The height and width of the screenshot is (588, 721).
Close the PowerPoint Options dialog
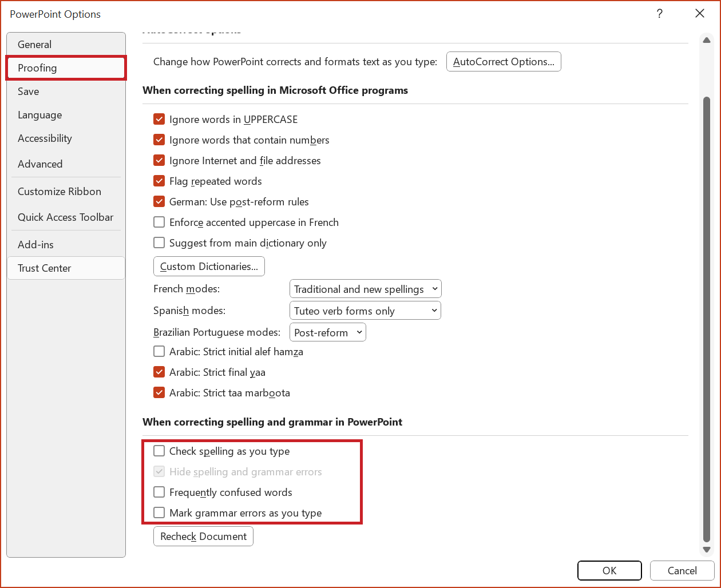[x=700, y=14]
